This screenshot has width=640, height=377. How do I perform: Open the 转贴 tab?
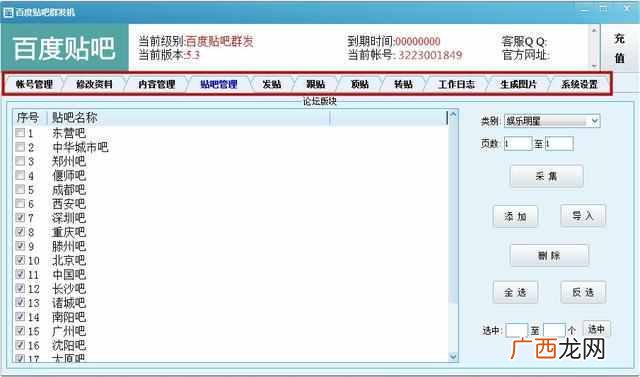(x=403, y=84)
